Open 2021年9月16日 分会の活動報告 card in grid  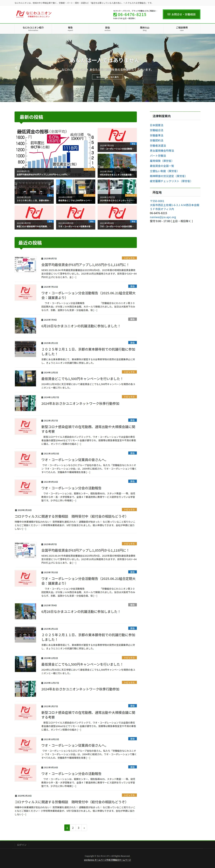117,217
